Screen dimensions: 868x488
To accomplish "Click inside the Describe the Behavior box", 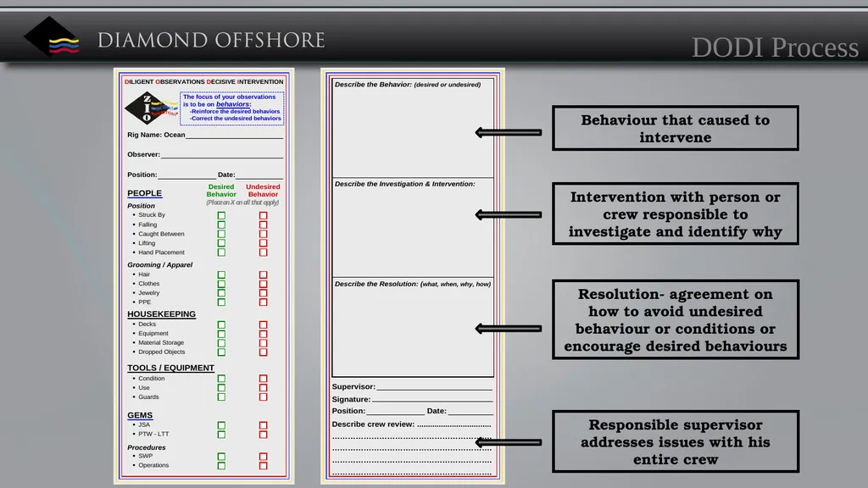I will pos(413,128).
